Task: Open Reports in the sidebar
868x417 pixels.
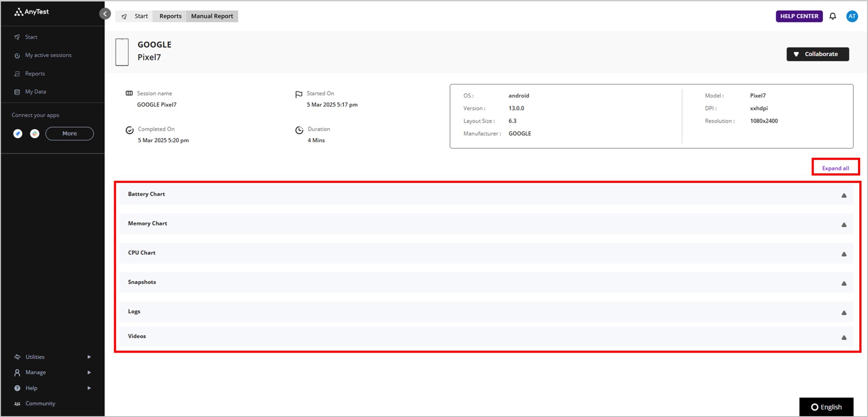Action: (35, 73)
